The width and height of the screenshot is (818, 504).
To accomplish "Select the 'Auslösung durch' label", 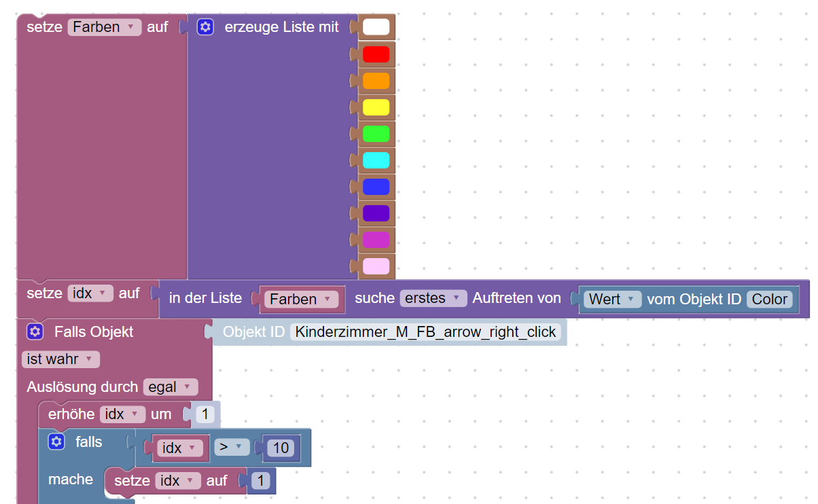I will 82,387.
